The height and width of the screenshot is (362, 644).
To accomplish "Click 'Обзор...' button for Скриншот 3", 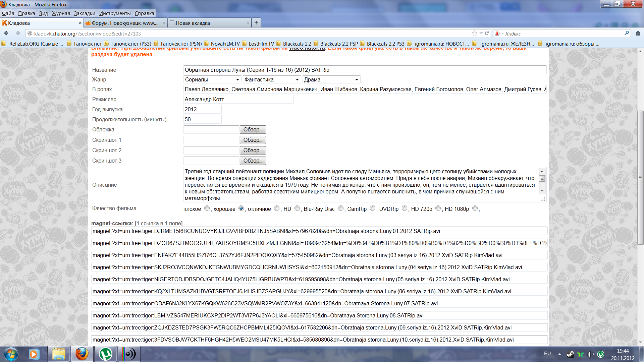I will [x=253, y=161].
